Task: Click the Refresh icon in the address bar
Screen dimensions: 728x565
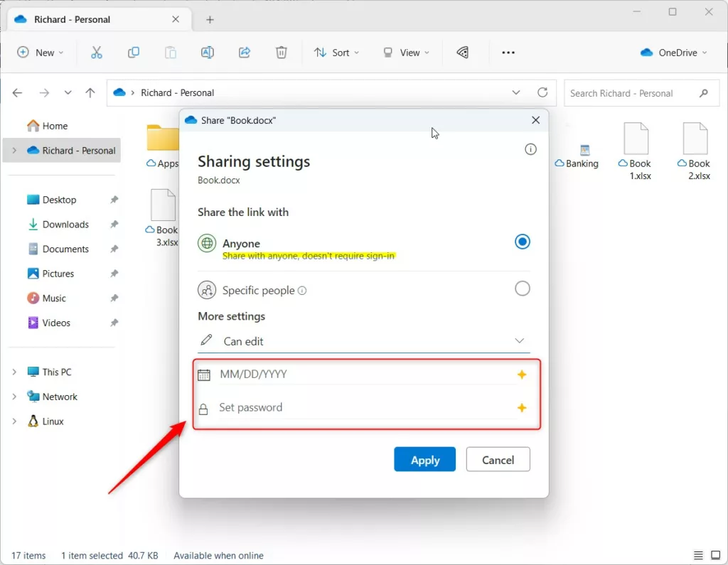Action: point(542,92)
